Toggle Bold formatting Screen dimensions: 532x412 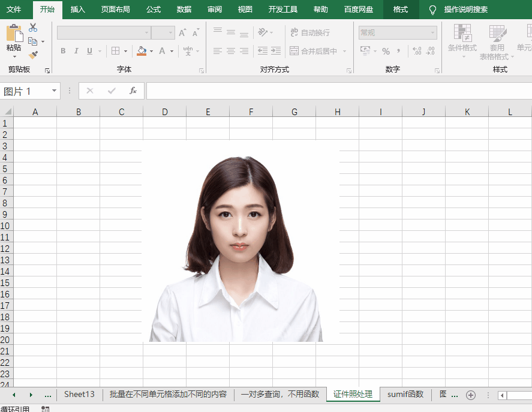63,51
